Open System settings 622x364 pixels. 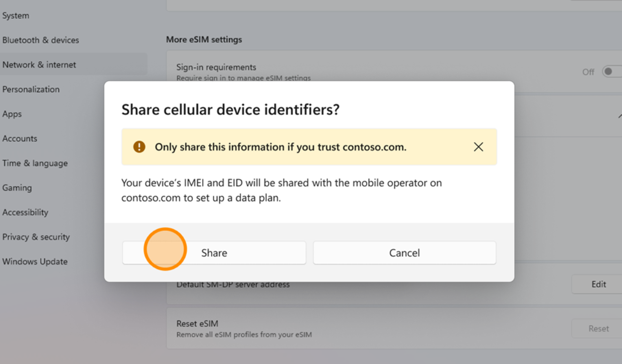[16, 15]
